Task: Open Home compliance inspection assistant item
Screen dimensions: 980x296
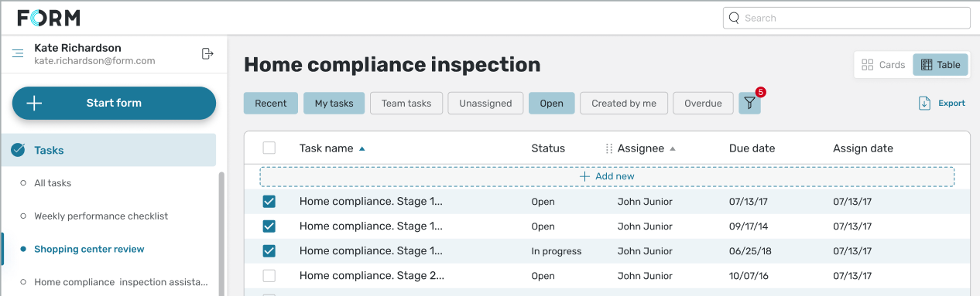Action: click(121, 282)
